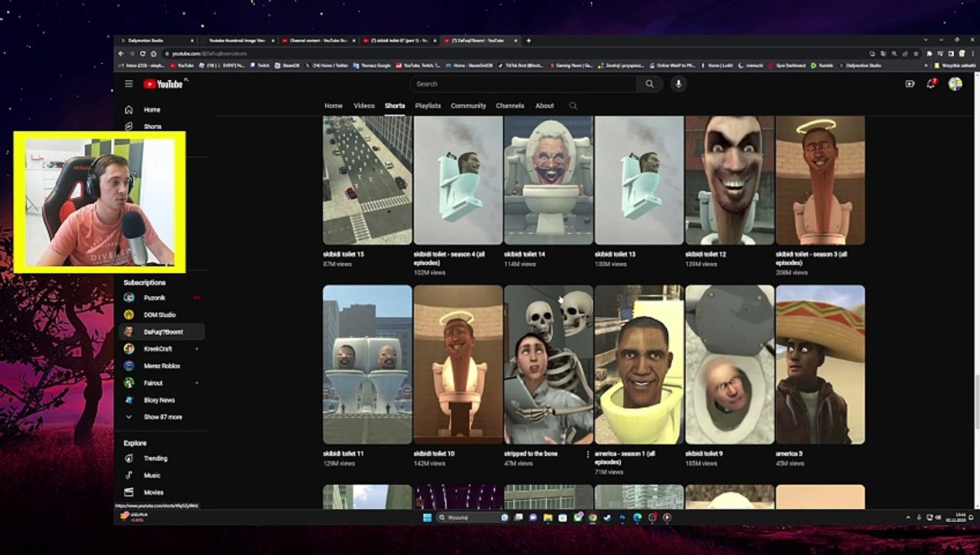Click the Home icon in sidebar
The width and height of the screenshot is (980, 555).
point(129,109)
